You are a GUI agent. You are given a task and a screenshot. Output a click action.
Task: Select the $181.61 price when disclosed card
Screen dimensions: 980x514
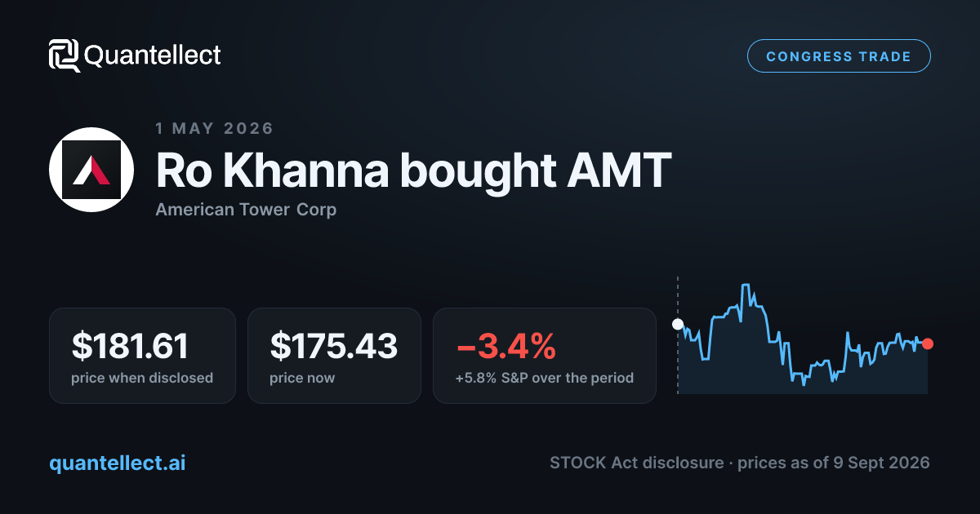pyautogui.click(x=142, y=355)
